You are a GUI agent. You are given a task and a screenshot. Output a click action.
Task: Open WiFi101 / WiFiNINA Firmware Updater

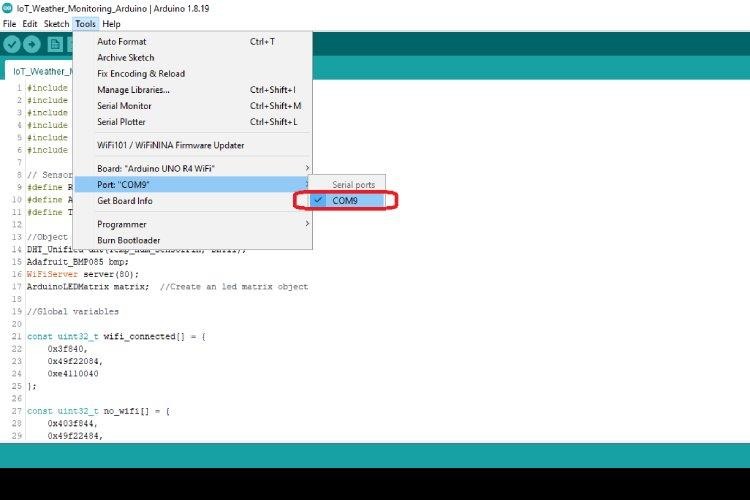[x=193, y=145]
